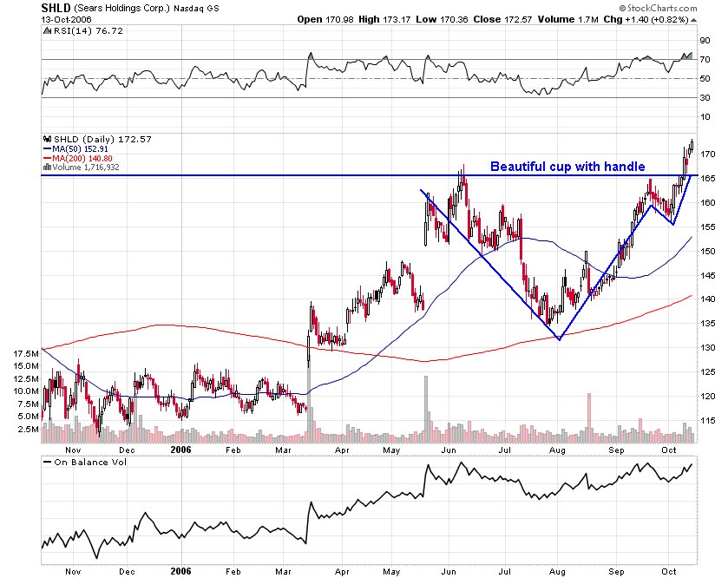
Task: Click the RSI(14) 76.72 indicator label
Action: point(89,30)
